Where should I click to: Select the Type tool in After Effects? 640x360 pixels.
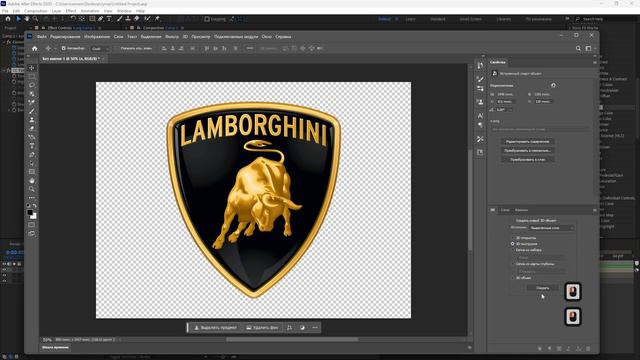pos(109,19)
